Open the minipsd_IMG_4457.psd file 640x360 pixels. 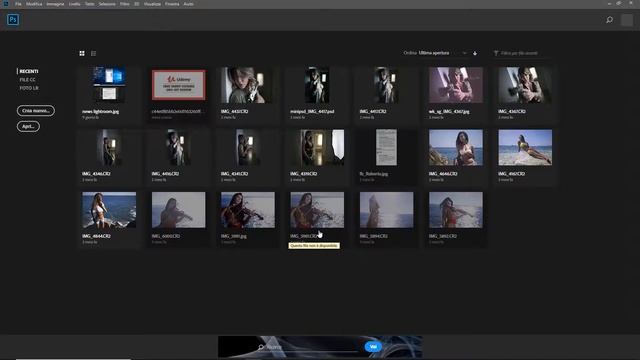click(317, 85)
